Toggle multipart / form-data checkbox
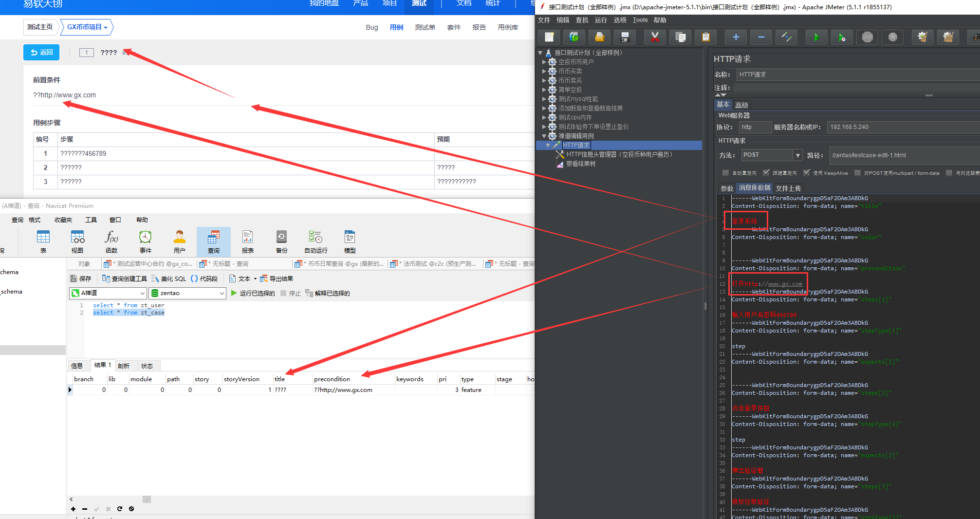 (858, 173)
